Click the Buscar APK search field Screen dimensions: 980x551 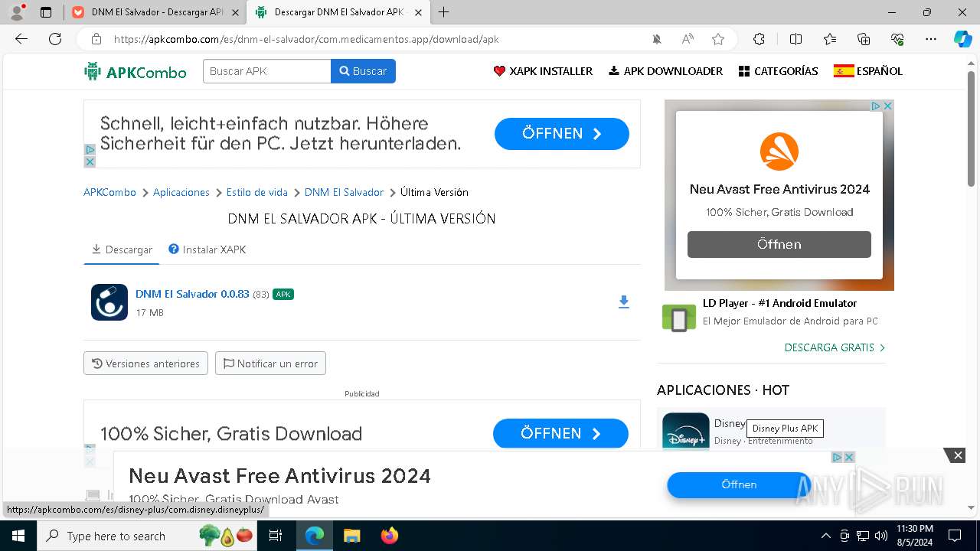point(266,71)
